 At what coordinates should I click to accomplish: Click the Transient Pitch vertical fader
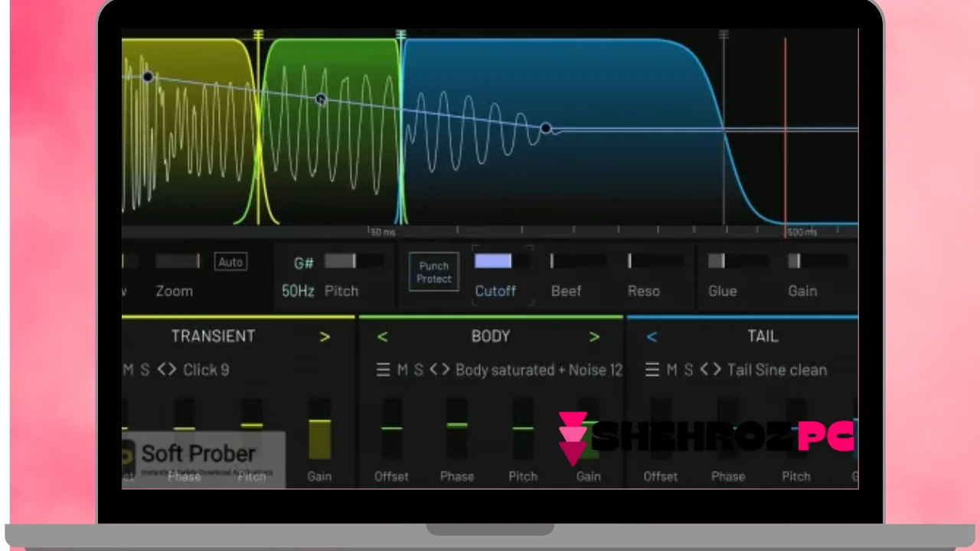click(252, 429)
